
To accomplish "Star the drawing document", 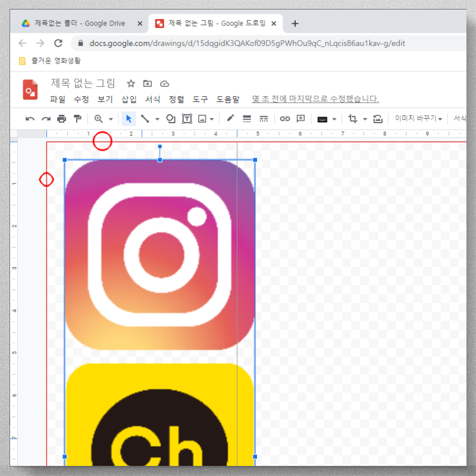I will [131, 83].
